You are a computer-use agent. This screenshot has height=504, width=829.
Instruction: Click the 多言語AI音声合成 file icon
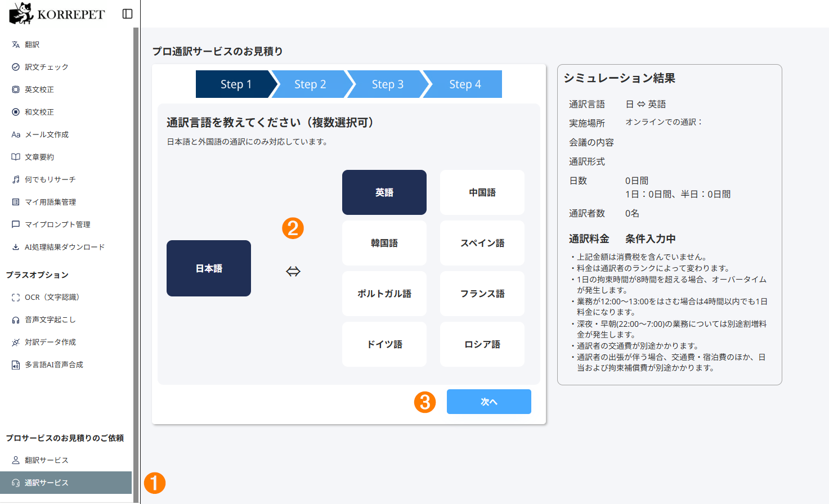(x=16, y=365)
